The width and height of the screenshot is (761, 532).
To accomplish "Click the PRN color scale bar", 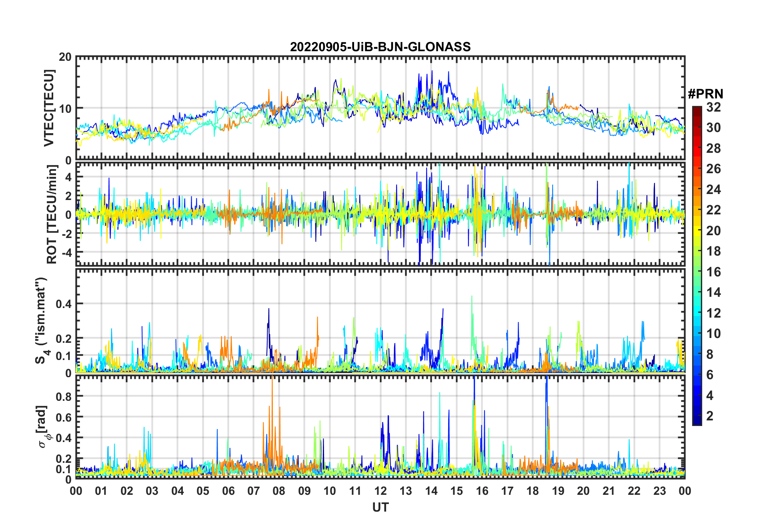I will (697, 266).
